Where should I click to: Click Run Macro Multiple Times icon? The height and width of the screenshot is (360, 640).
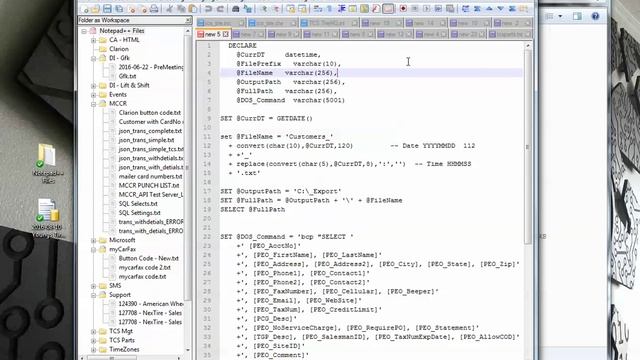coord(438,9)
